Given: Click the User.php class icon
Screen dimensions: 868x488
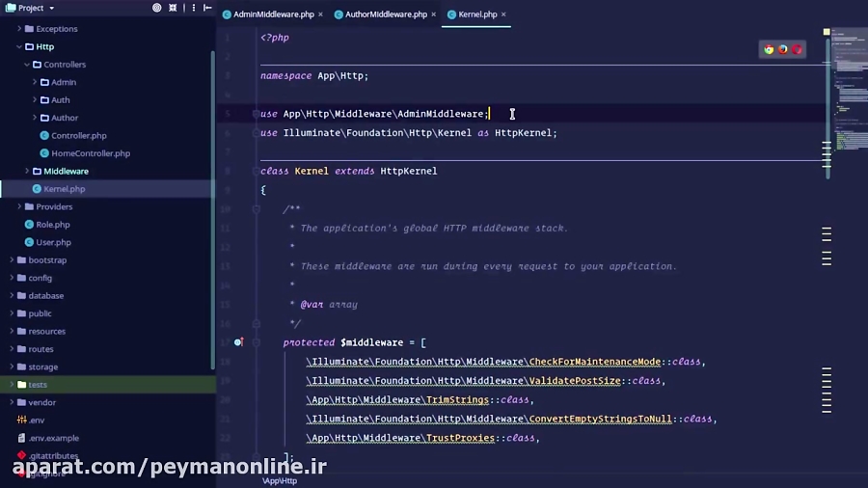Looking at the screenshot, I should point(29,242).
